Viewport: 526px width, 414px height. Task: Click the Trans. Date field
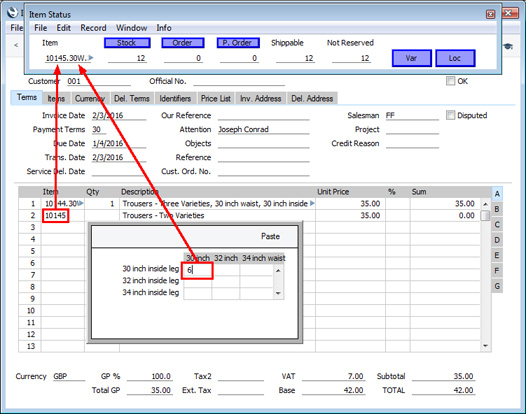pyautogui.click(x=119, y=158)
